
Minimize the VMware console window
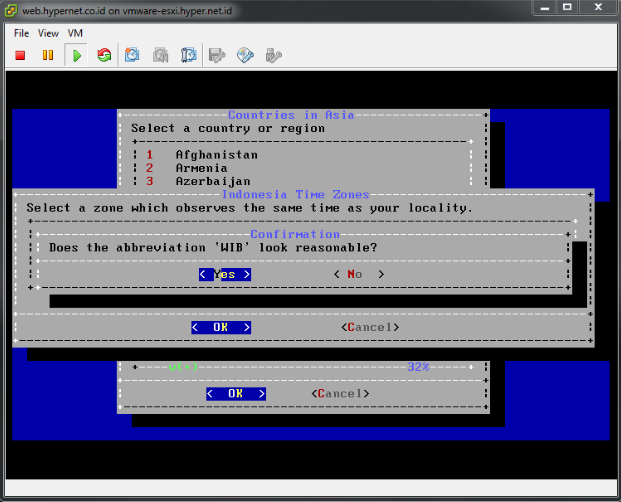(x=545, y=7)
